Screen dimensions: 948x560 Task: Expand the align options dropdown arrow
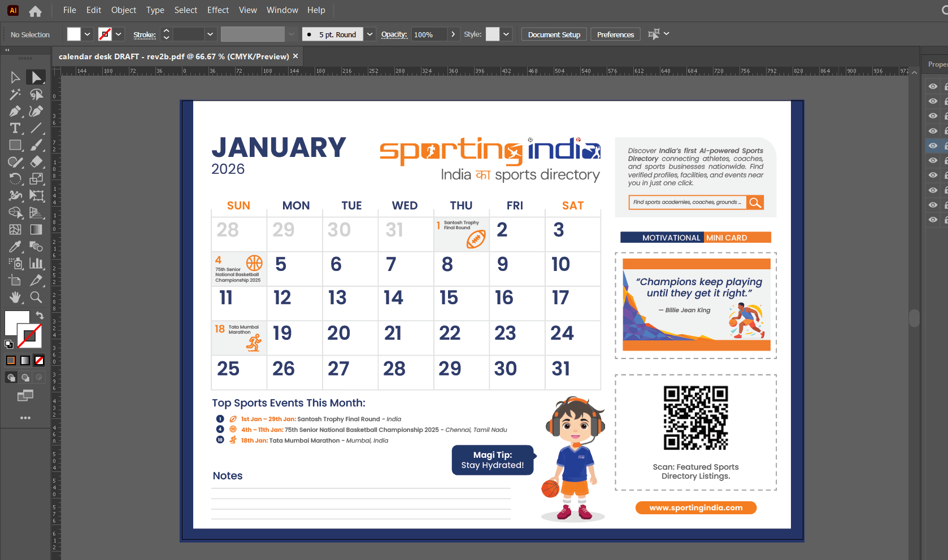(x=667, y=34)
